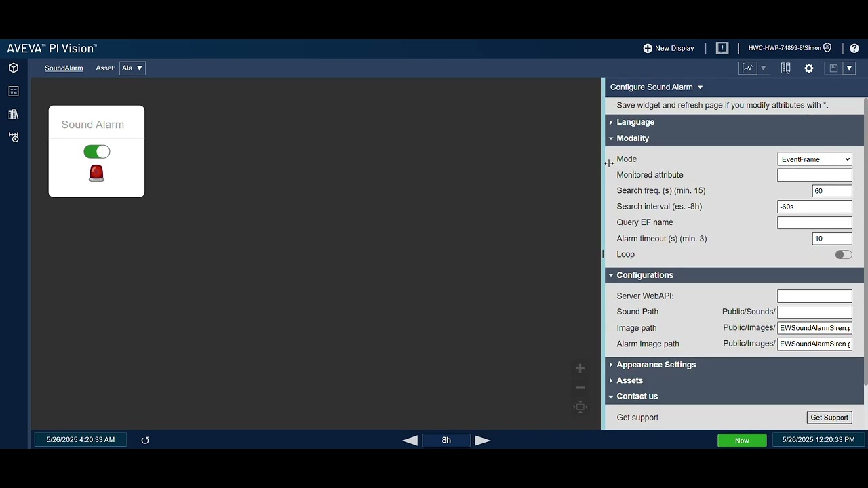Click the zoom in plus icon on canvas
Screen dimensions: 868x488
click(580, 369)
